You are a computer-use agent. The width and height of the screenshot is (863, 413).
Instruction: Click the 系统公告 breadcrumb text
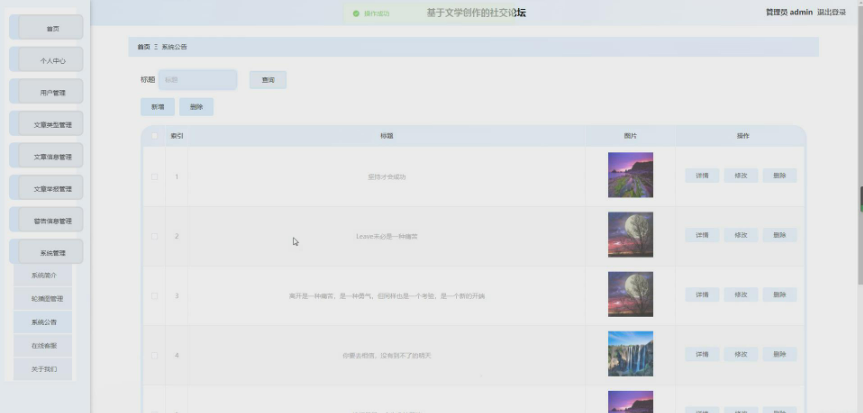174,47
